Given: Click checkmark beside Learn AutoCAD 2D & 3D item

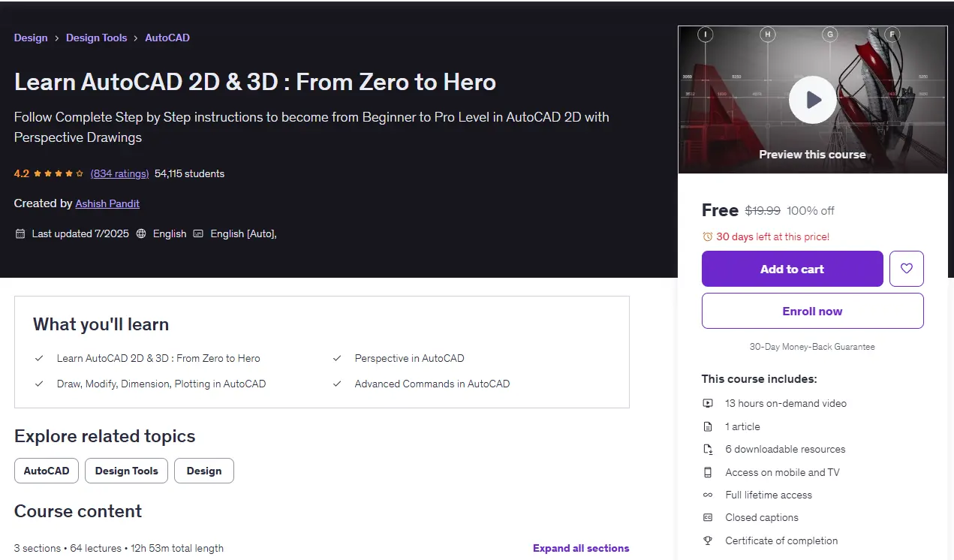Looking at the screenshot, I should pyautogui.click(x=39, y=358).
